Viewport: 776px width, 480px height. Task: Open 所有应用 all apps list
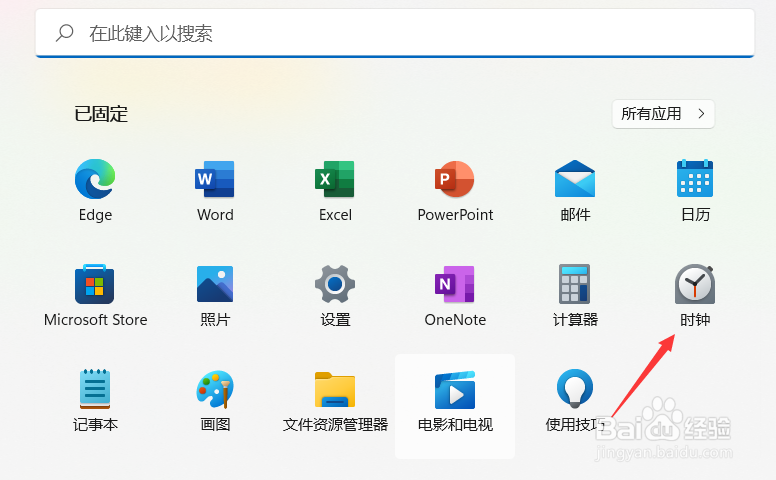(x=663, y=114)
